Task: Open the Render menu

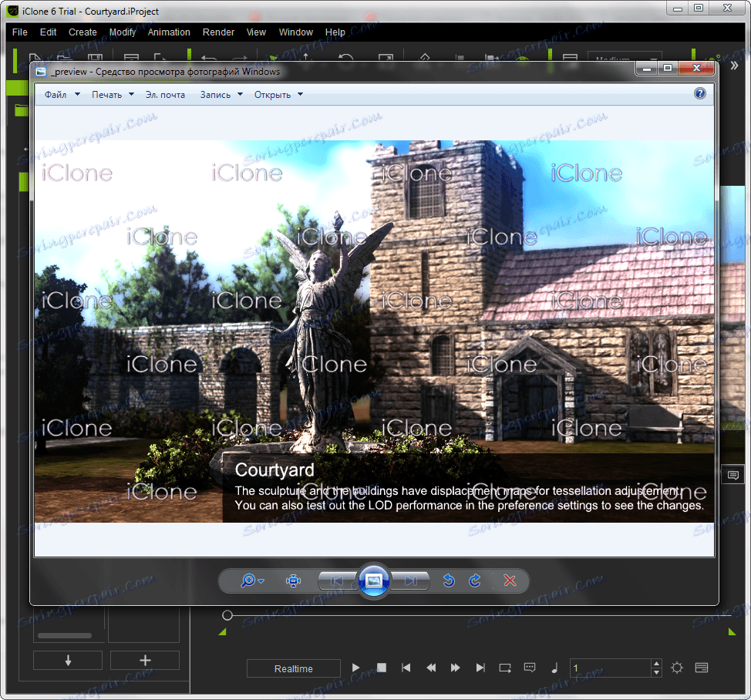Action: pos(218,32)
